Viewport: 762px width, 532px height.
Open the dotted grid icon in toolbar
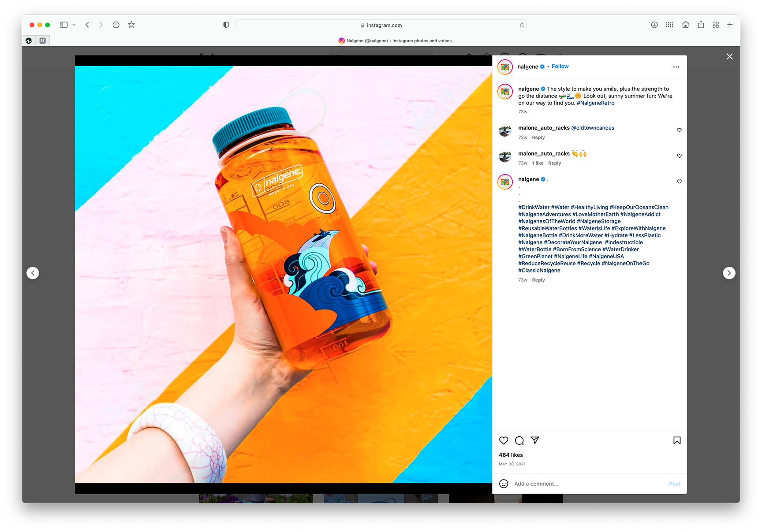point(669,25)
